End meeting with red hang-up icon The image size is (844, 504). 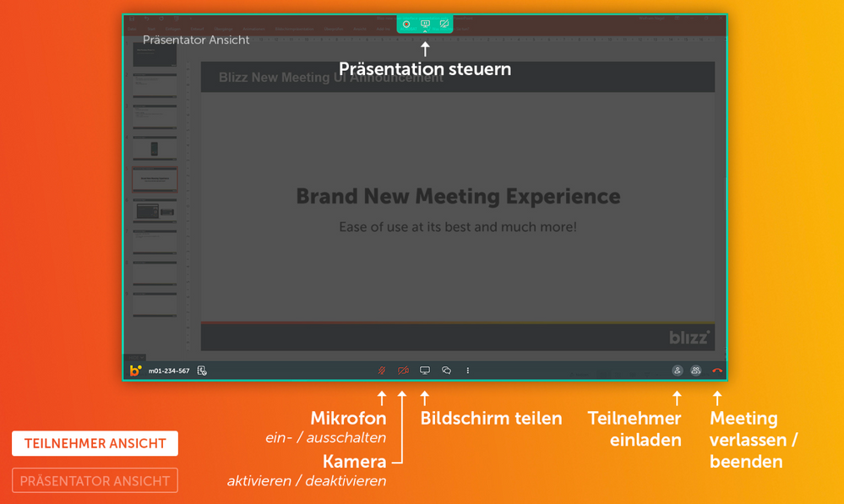(x=717, y=371)
